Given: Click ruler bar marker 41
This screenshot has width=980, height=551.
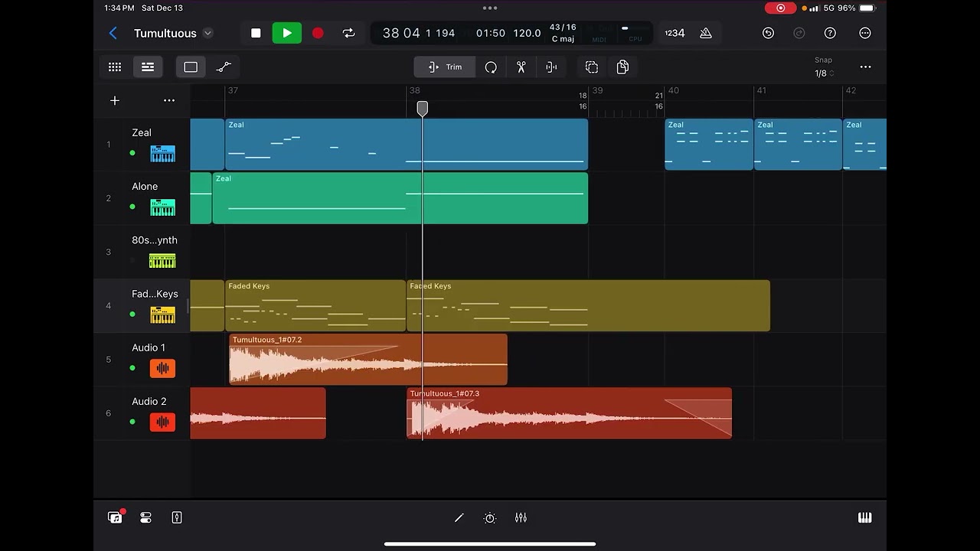Looking at the screenshot, I should coord(761,90).
